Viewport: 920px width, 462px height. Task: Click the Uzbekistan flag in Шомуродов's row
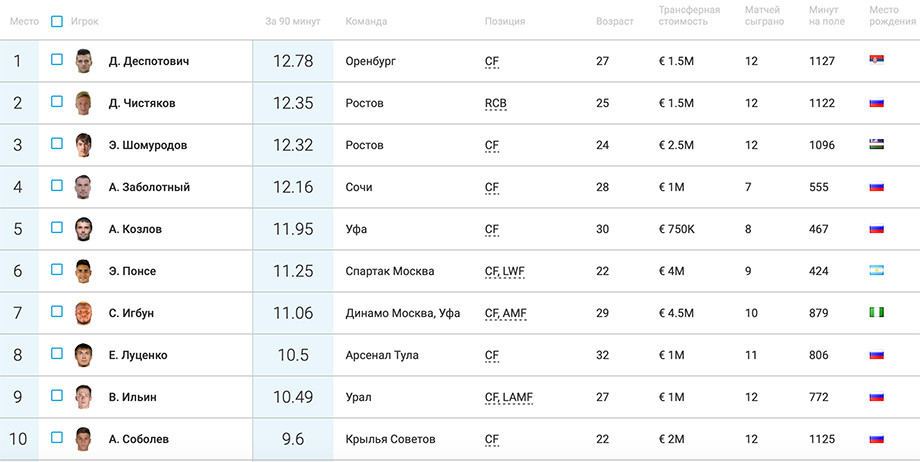coord(877,144)
